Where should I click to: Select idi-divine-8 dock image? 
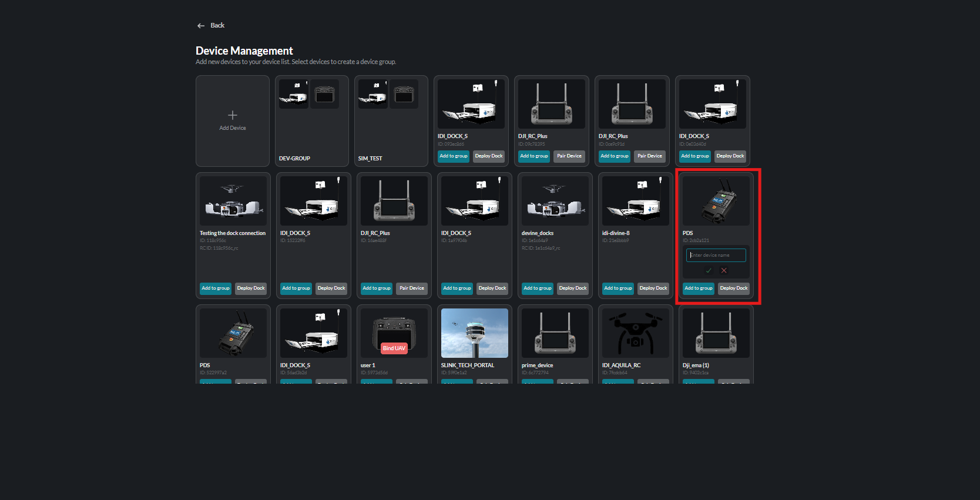point(636,201)
